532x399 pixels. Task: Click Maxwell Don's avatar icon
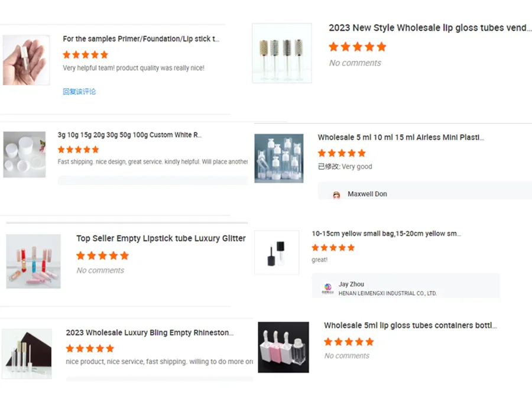point(336,195)
